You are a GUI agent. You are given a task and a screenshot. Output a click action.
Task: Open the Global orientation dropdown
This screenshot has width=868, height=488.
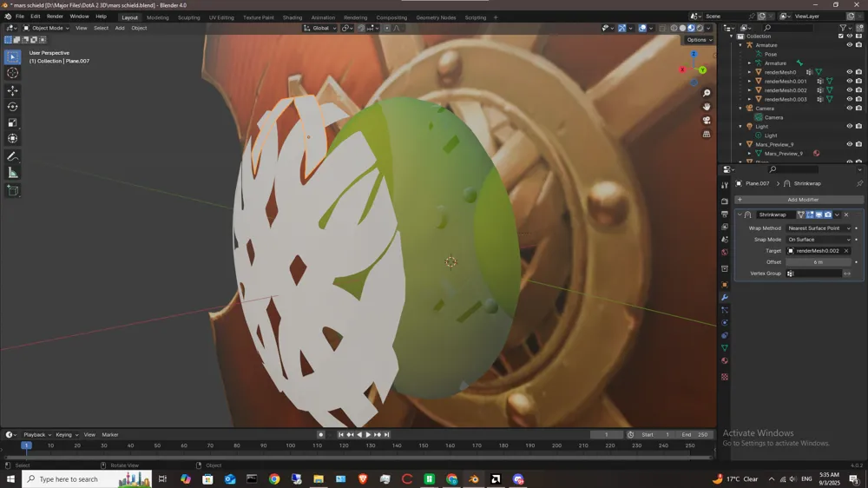click(319, 28)
